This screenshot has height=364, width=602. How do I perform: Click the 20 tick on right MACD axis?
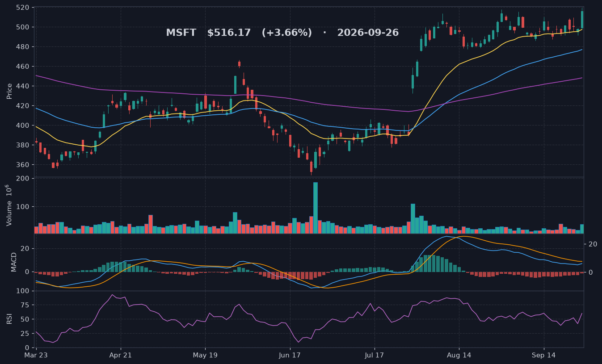pyautogui.click(x=593, y=244)
